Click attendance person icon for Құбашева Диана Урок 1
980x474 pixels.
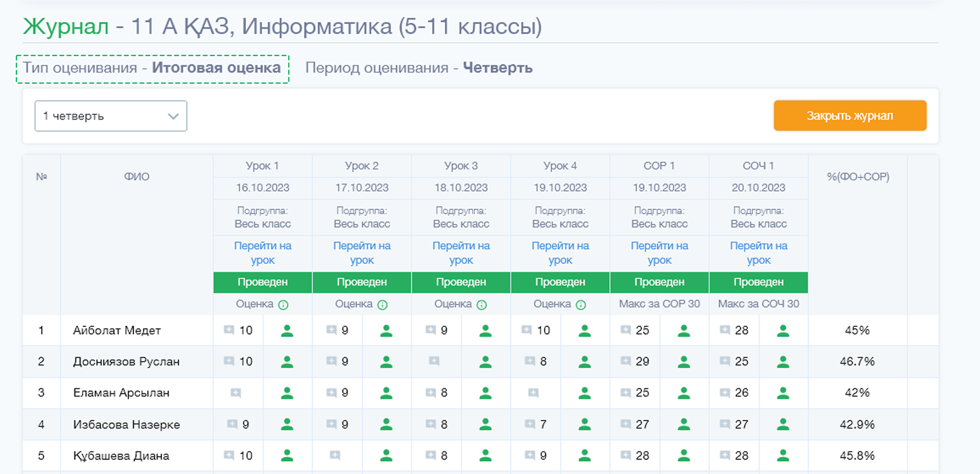(287, 455)
